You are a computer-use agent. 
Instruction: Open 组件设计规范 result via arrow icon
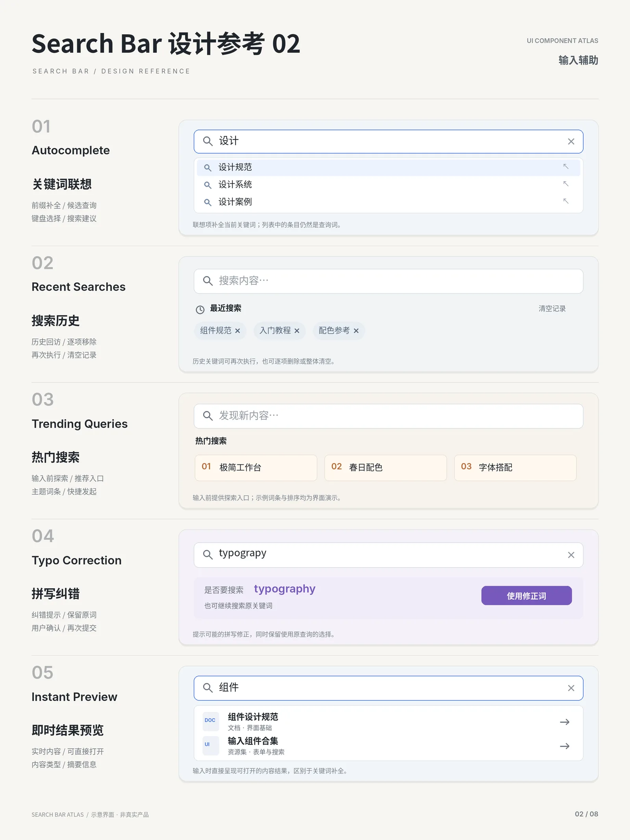565,722
